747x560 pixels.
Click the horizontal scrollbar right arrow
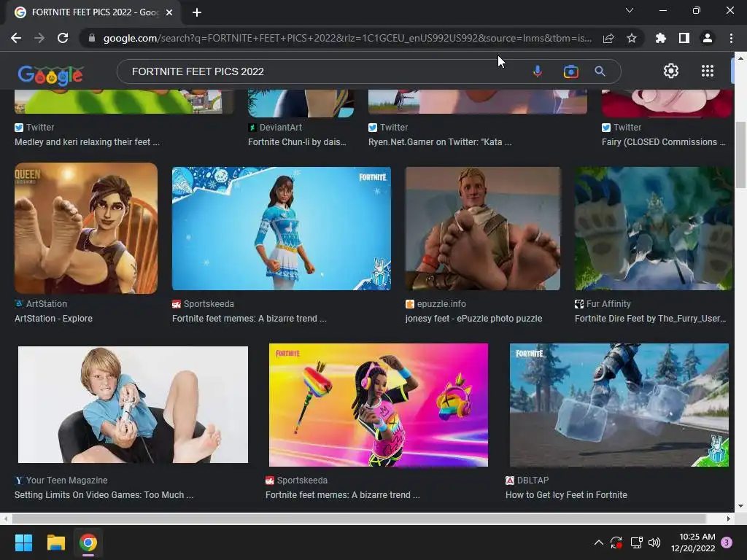728,518
